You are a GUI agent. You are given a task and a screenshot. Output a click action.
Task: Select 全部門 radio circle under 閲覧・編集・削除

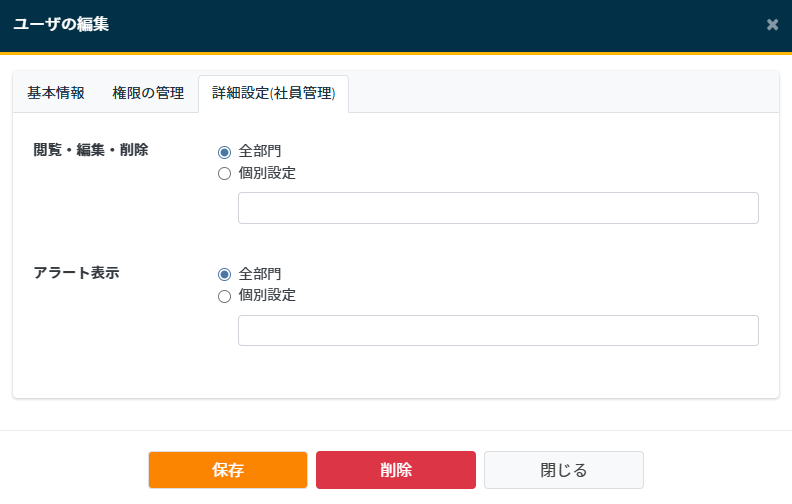click(x=224, y=151)
